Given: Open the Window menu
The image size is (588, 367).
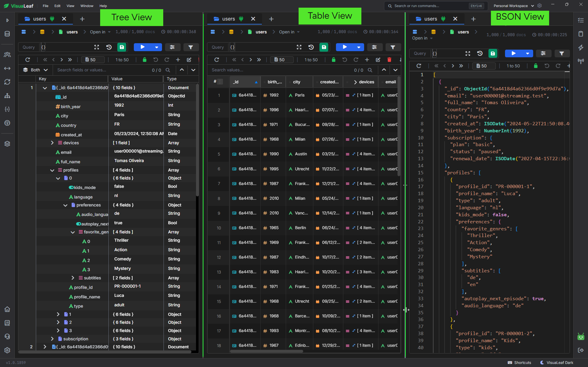Looking at the screenshot, I should click(87, 6).
